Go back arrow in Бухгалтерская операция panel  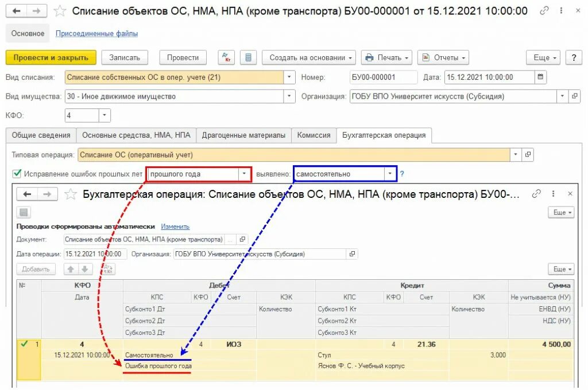click(27, 194)
